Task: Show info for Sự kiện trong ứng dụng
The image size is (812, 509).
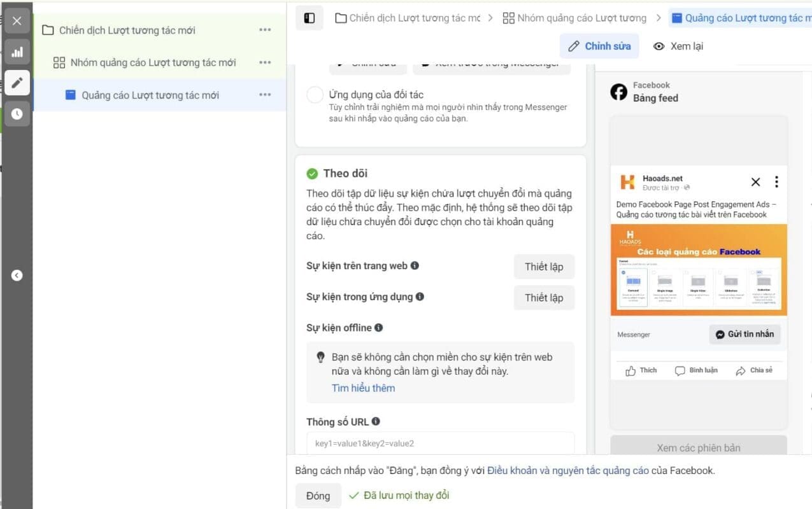Action: 420,296
